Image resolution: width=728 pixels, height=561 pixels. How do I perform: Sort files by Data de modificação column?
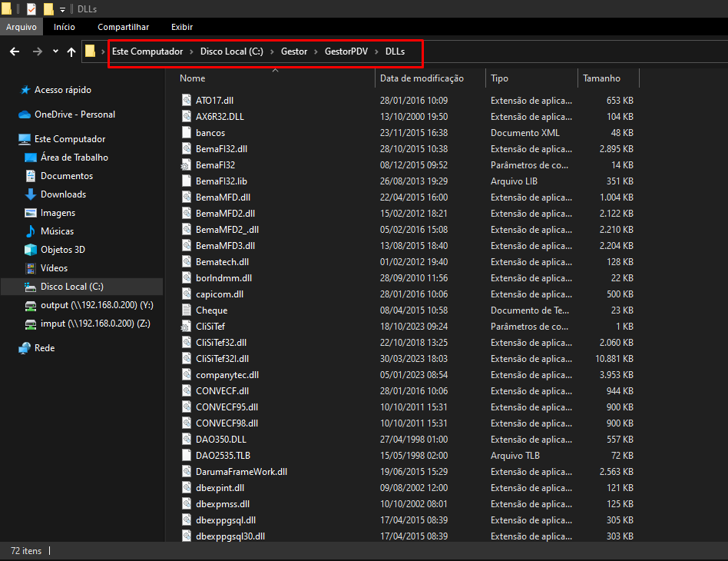422,78
